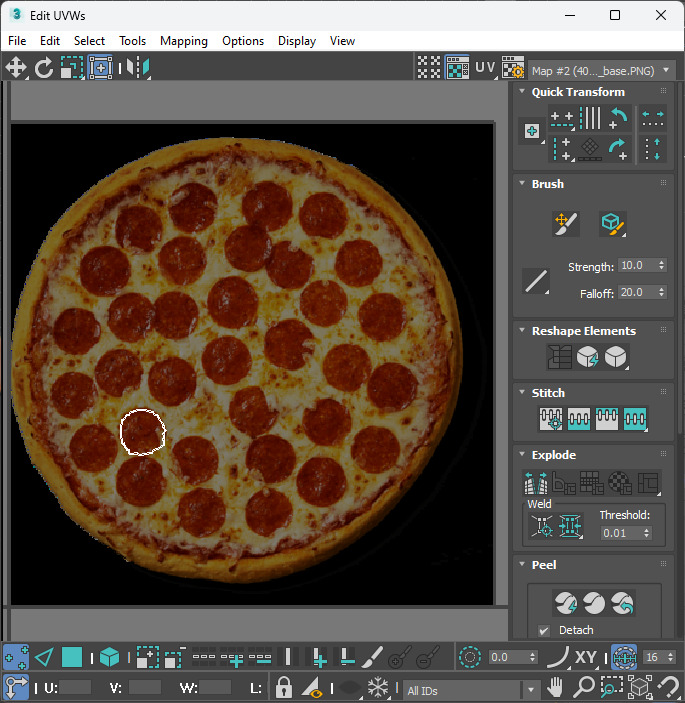The width and height of the screenshot is (685, 703).
Task: Open the Options menu
Action: (x=243, y=41)
